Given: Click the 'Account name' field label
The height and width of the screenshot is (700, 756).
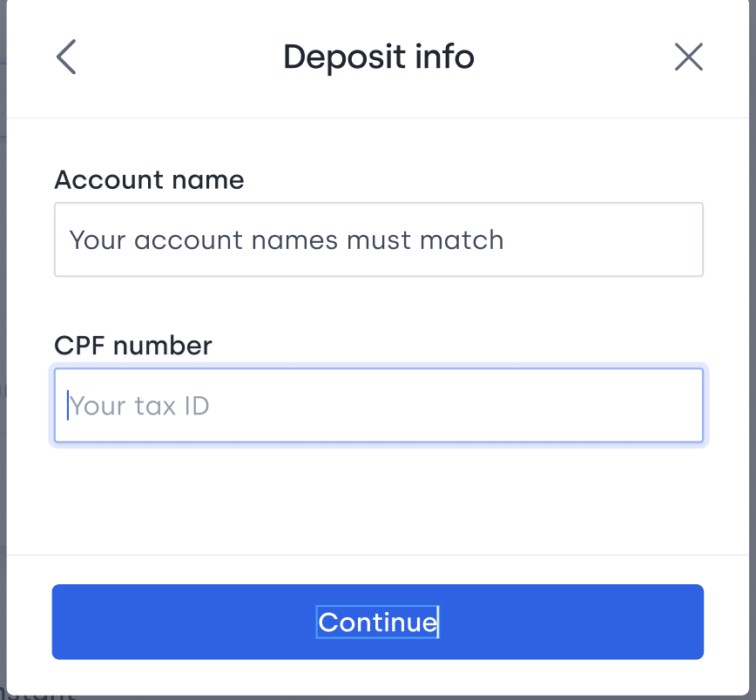Looking at the screenshot, I should (149, 180).
